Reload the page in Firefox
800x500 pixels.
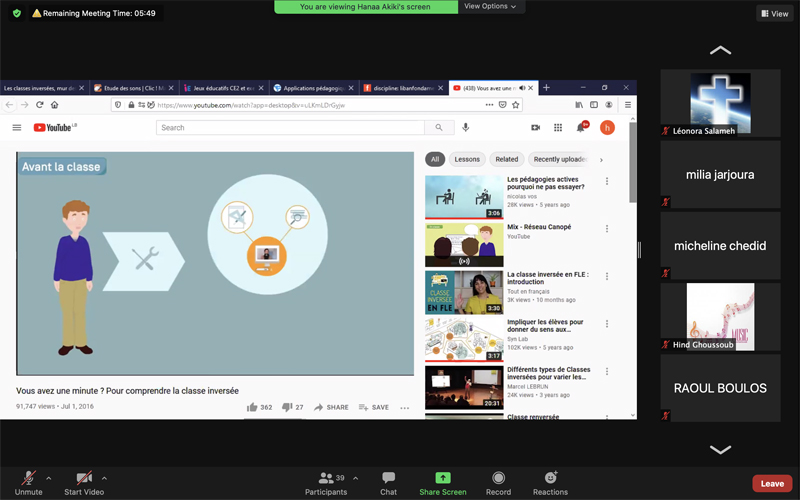[x=39, y=105]
